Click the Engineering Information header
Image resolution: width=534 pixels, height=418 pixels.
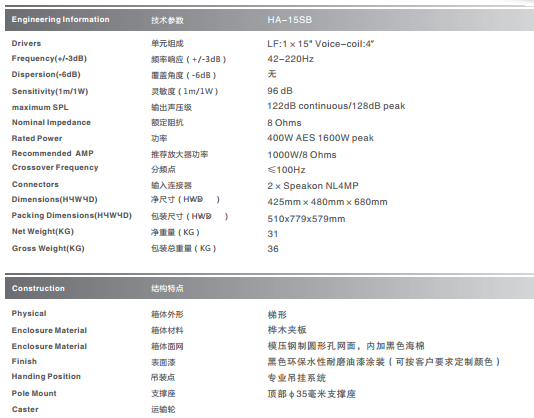pyautogui.click(x=61, y=19)
